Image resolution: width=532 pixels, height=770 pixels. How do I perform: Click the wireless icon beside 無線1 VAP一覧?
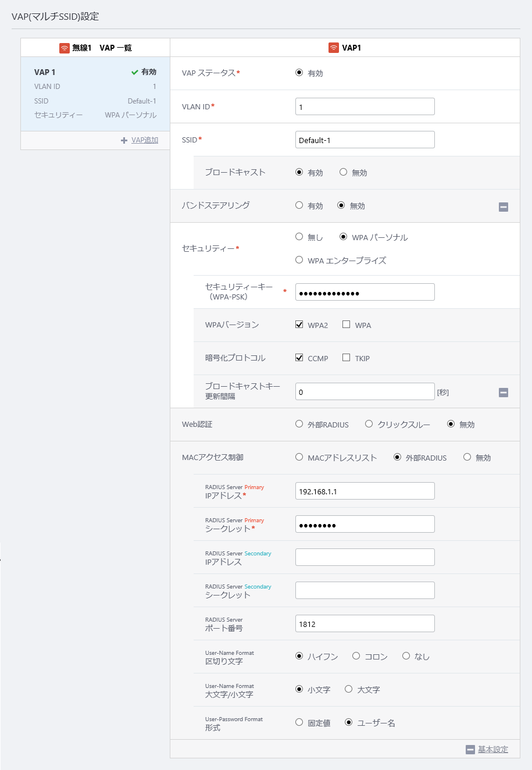coord(65,48)
